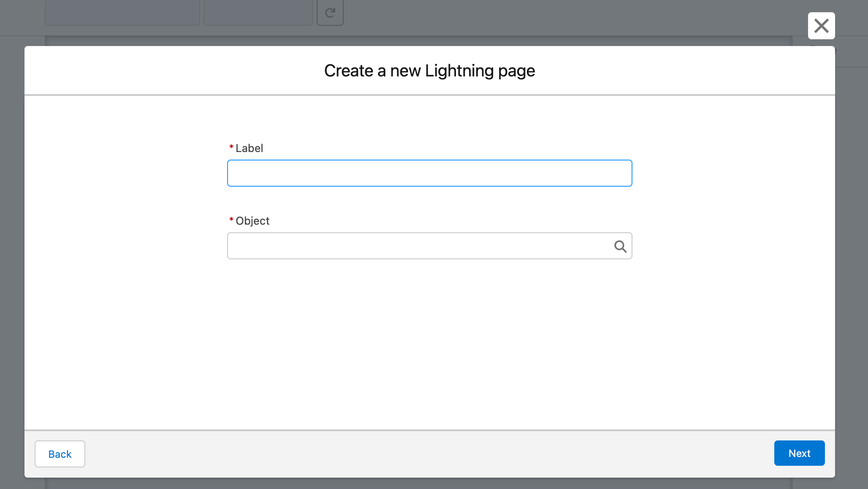868x489 pixels.
Task: Click empty white area below Object field
Action: [429, 338]
